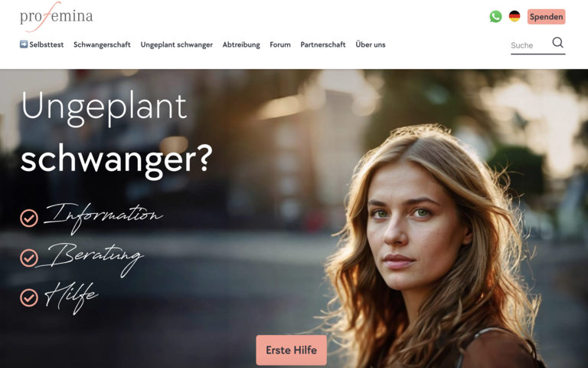Open the Forum page
The image size is (588, 368).
[x=280, y=44]
